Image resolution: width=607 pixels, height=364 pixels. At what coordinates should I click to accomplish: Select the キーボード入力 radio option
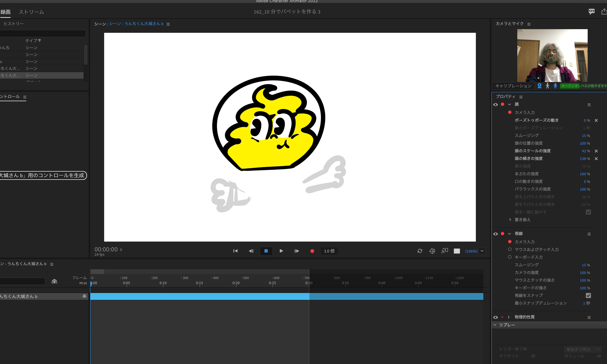click(x=510, y=257)
